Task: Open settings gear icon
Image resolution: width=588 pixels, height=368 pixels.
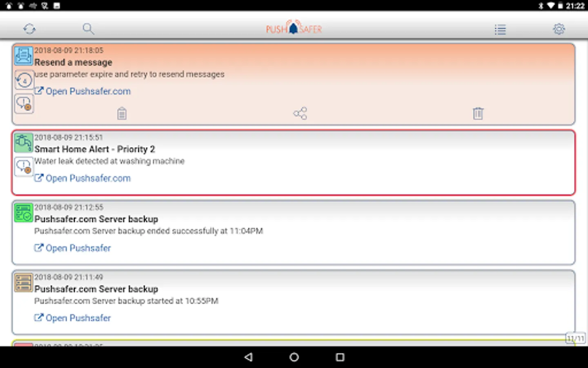Action: [x=559, y=29]
